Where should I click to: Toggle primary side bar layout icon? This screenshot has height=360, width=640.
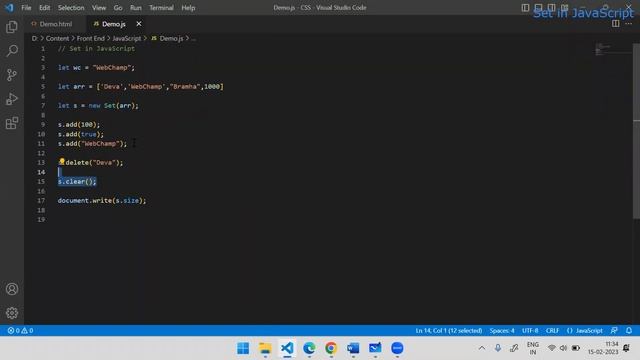pyautogui.click(x=525, y=8)
